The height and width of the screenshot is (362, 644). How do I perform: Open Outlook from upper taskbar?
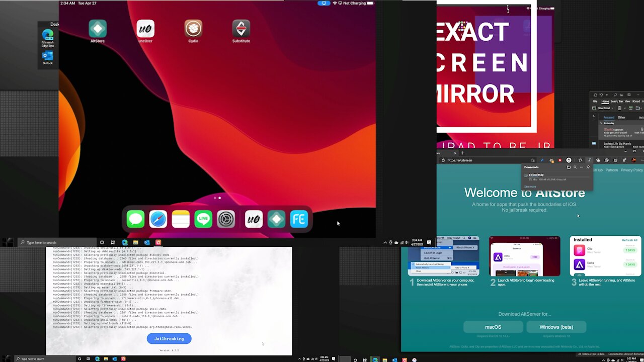[x=147, y=242]
